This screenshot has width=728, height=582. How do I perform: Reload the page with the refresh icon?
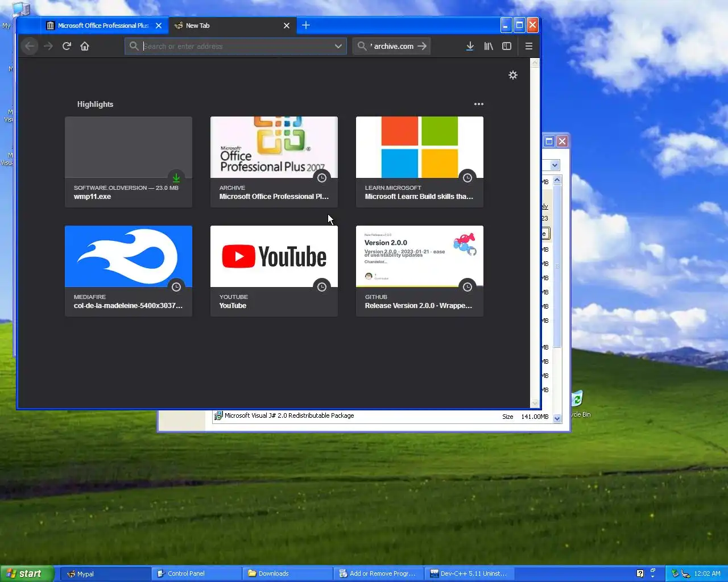pos(67,46)
